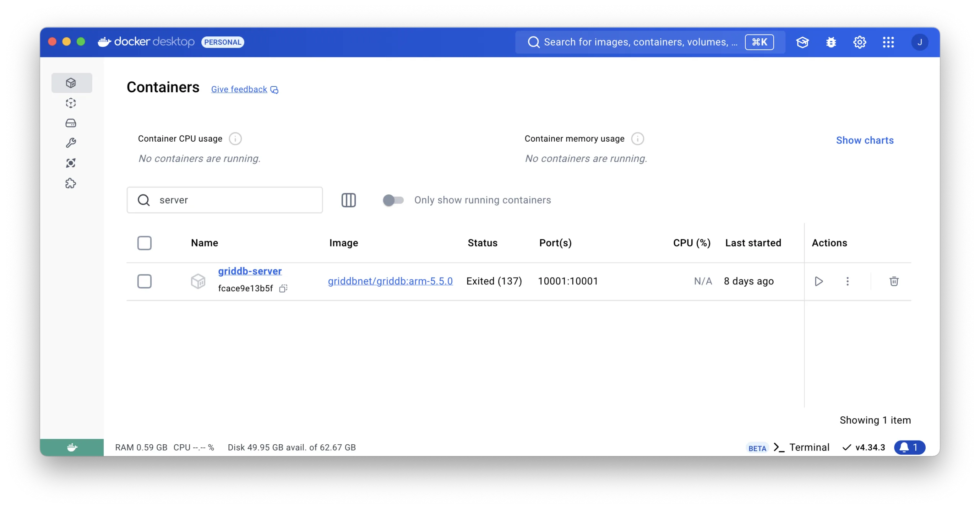The image size is (980, 509).
Task: Toggle Only show running containers
Action: [393, 200]
